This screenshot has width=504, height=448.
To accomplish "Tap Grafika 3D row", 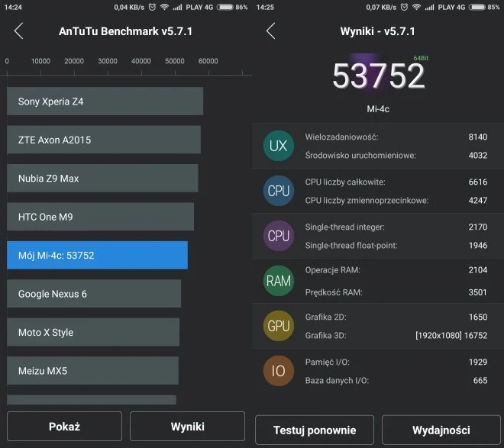I will (396, 335).
